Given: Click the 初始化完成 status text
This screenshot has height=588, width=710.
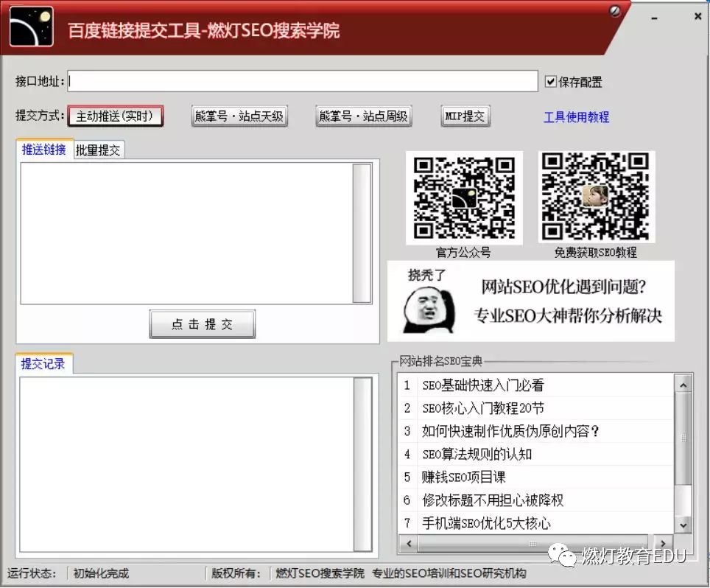Looking at the screenshot, I should 101,573.
